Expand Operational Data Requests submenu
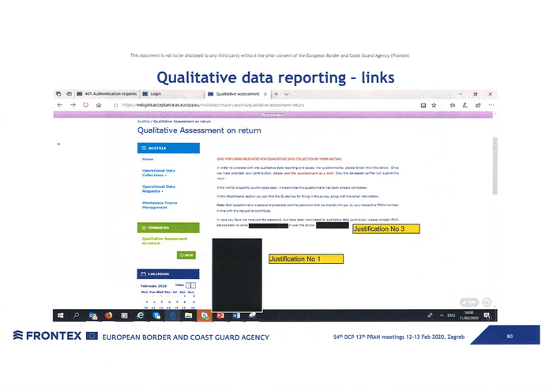Image resolution: width=553 pixels, height=392 pixels. pyautogui.click(x=158, y=188)
